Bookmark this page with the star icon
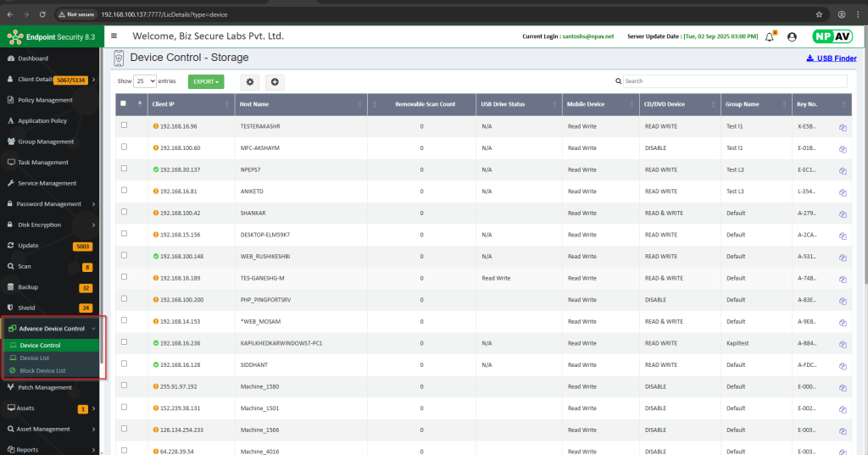 click(x=819, y=14)
